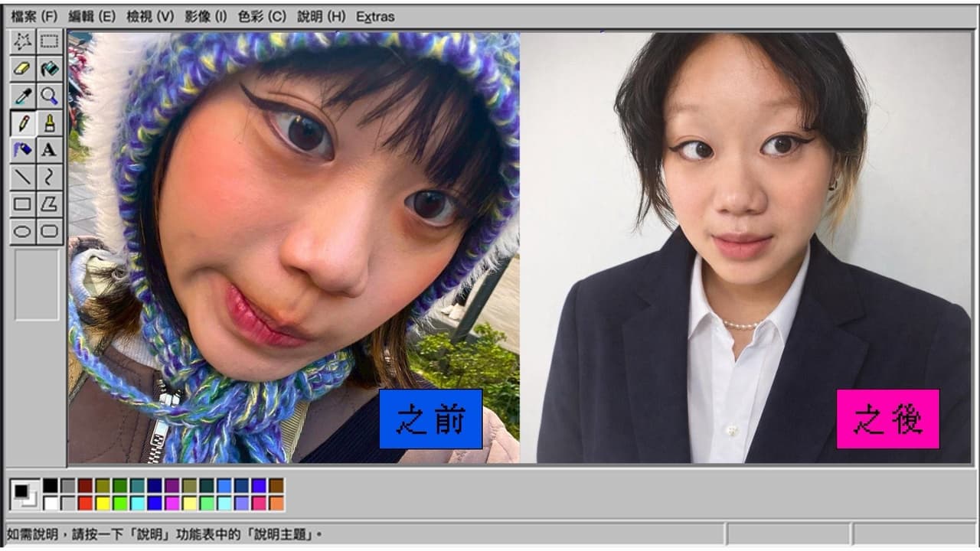The width and height of the screenshot is (980, 551).
Task: Select the magenta palette swatch
Action: coord(171,504)
